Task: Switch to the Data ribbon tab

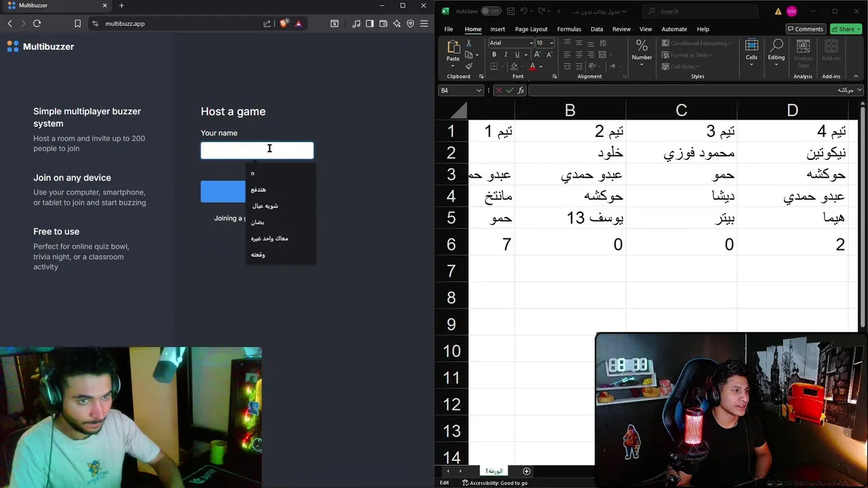Action: [x=597, y=29]
